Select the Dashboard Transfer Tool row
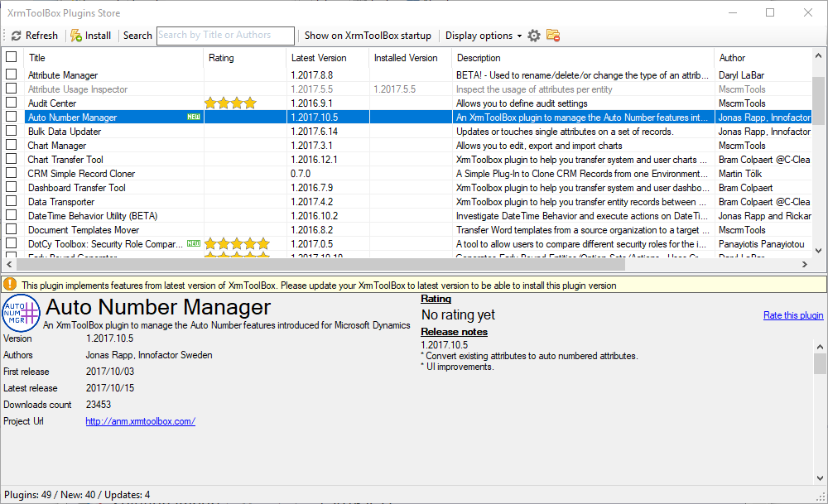Viewport: 828px width, 504px height. tap(407, 187)
